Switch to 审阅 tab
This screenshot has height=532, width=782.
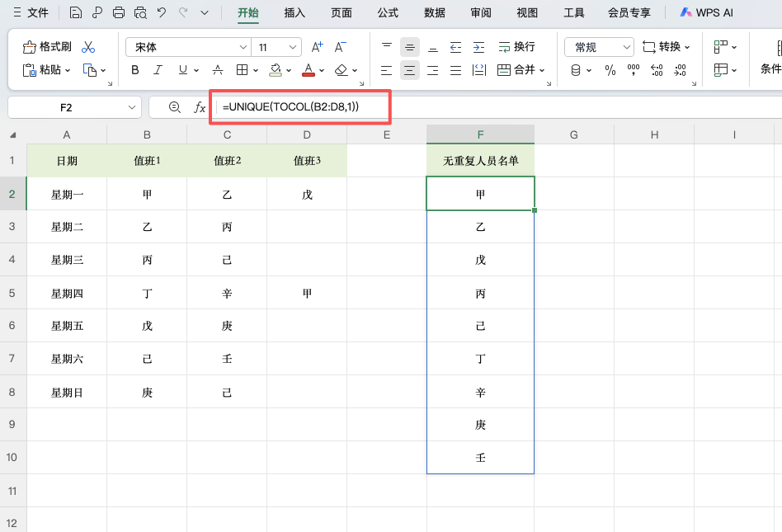point(481,12)
